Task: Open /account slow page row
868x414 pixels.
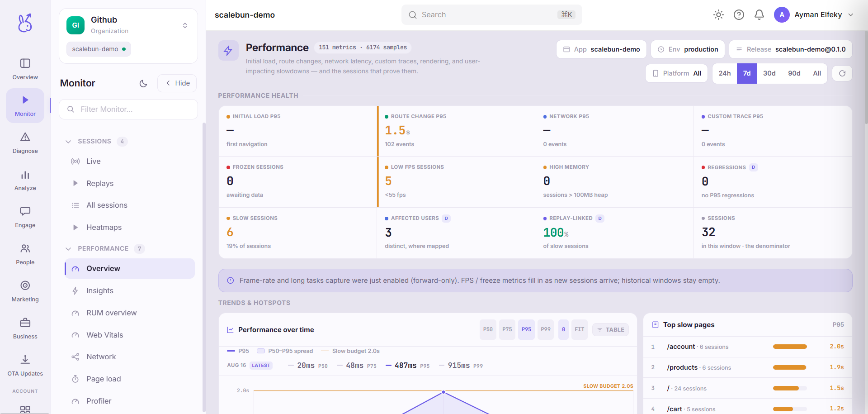Action: pyautogui.click(x=748, y=347)
